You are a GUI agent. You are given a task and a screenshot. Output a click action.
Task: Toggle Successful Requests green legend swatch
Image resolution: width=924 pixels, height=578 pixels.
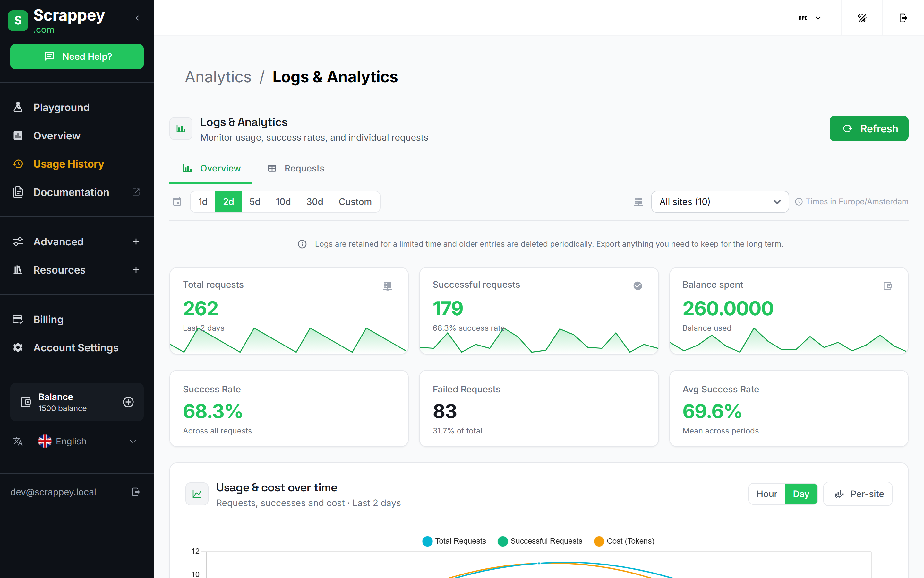tap(503, 541)
